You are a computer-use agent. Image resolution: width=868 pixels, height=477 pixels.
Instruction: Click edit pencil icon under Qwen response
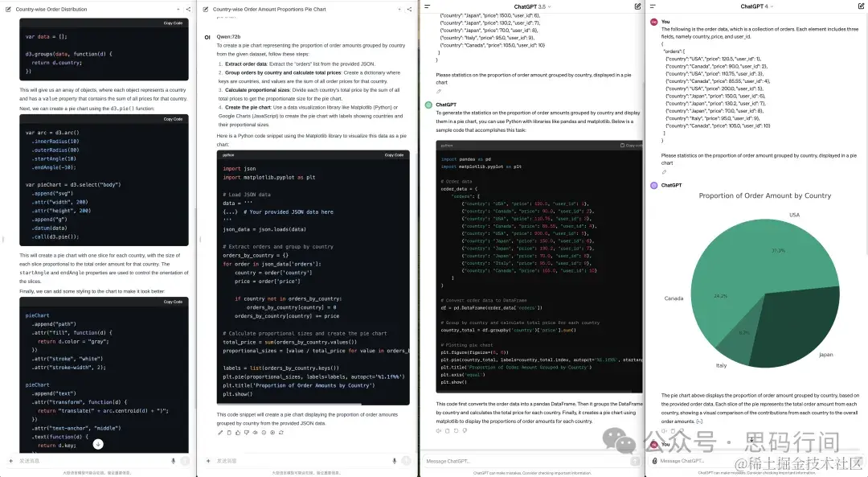coord(220,433)
